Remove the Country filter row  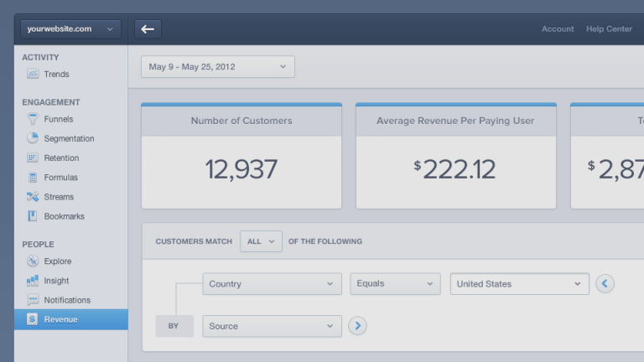coord(605,283)
